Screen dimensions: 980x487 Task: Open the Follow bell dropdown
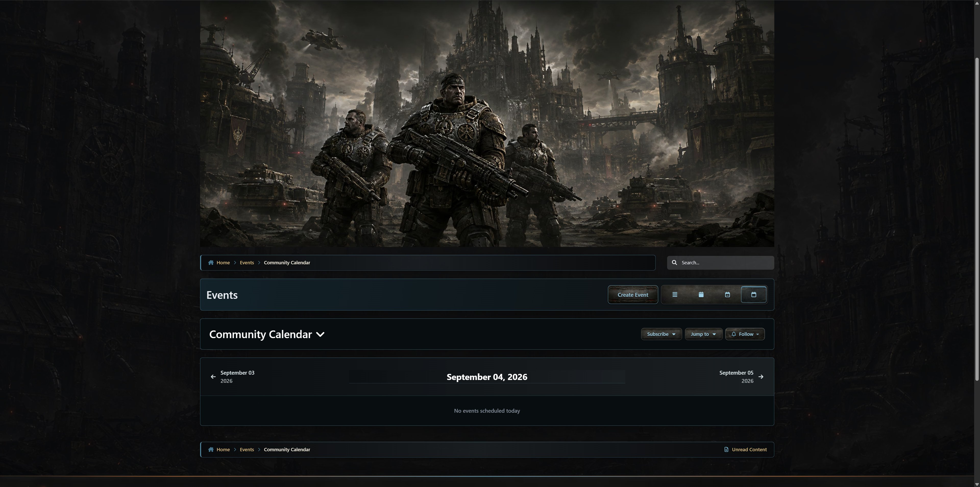tap(744, 334)
